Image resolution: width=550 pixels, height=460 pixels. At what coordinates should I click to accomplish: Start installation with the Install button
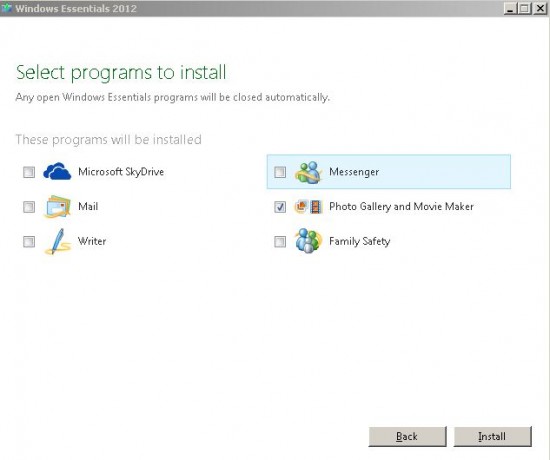point(492,436)
